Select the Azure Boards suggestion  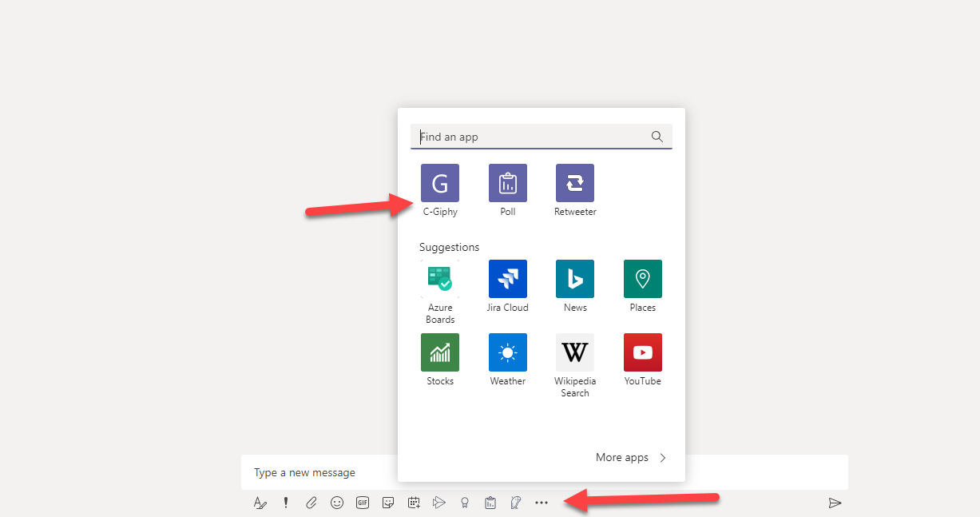click(440, 279)
